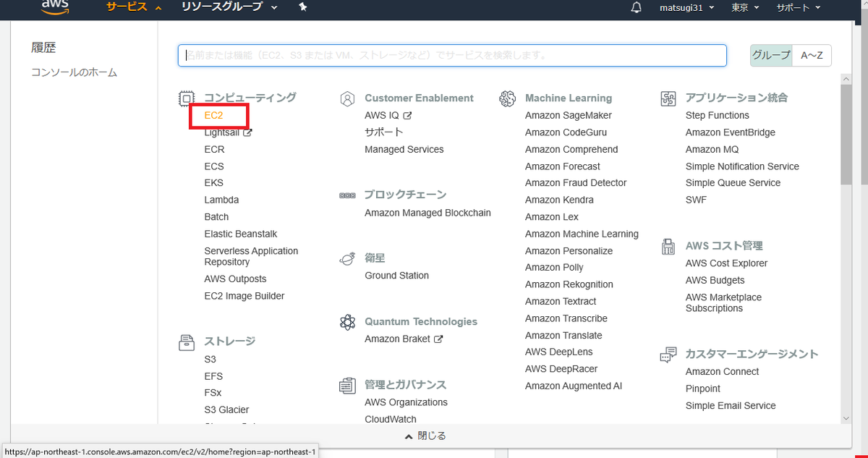Open Amazon EventBridge
The height and width of the screenshot is (458, 868).
(731, 132)
